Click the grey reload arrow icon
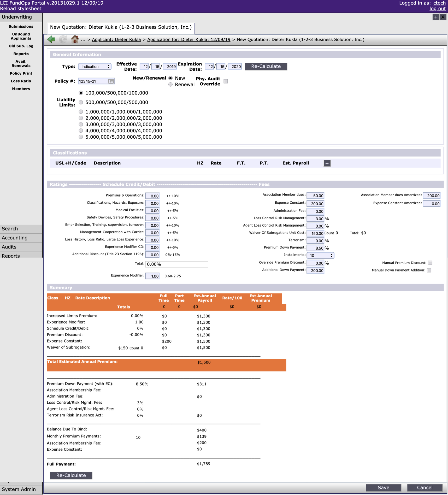Screen dimensions: 448x495 pos(63,39)
